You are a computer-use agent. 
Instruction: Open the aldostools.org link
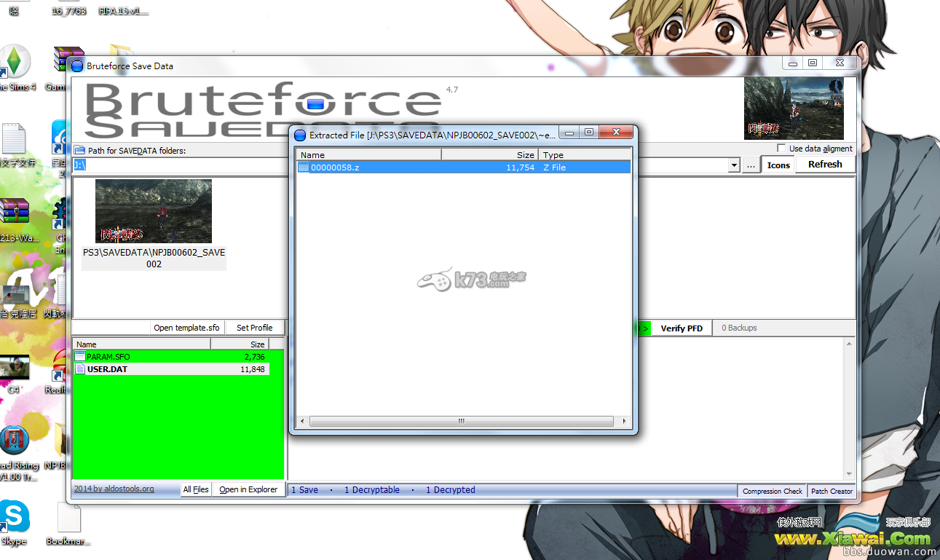[114, 489]
